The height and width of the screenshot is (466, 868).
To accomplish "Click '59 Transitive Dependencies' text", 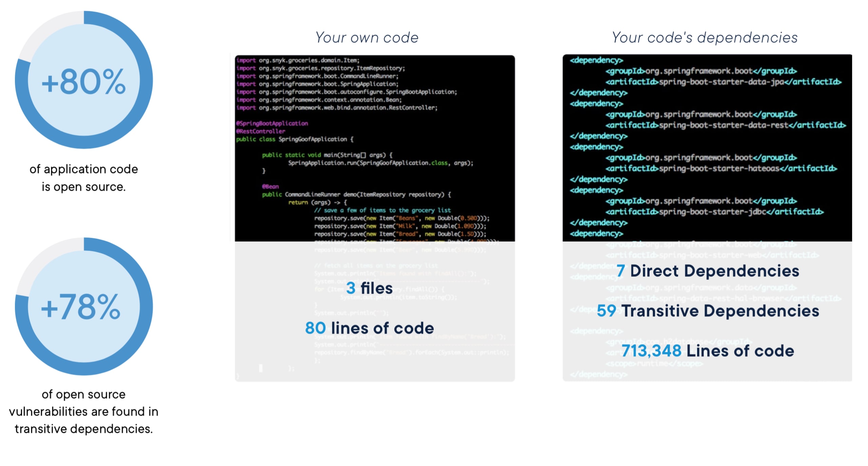I will 708,311.
